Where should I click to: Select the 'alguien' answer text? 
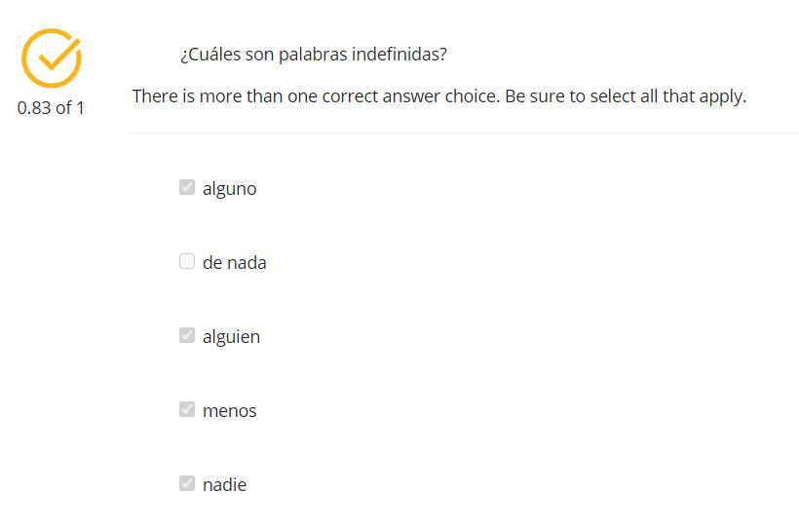231,337
